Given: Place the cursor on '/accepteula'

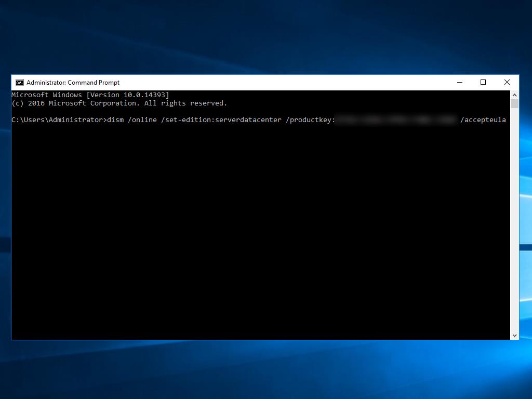Looking at the screenshot, I should pos(483,120).
